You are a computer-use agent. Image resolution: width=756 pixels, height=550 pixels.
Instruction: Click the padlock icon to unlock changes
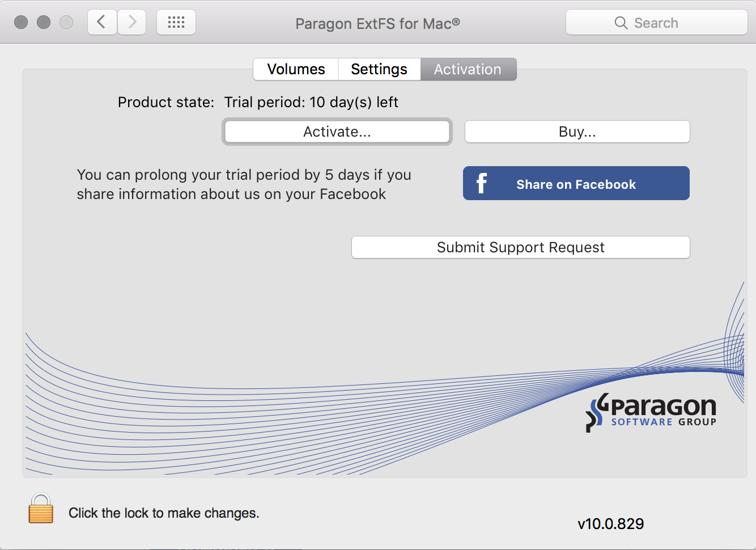click(x=41, y=509)
